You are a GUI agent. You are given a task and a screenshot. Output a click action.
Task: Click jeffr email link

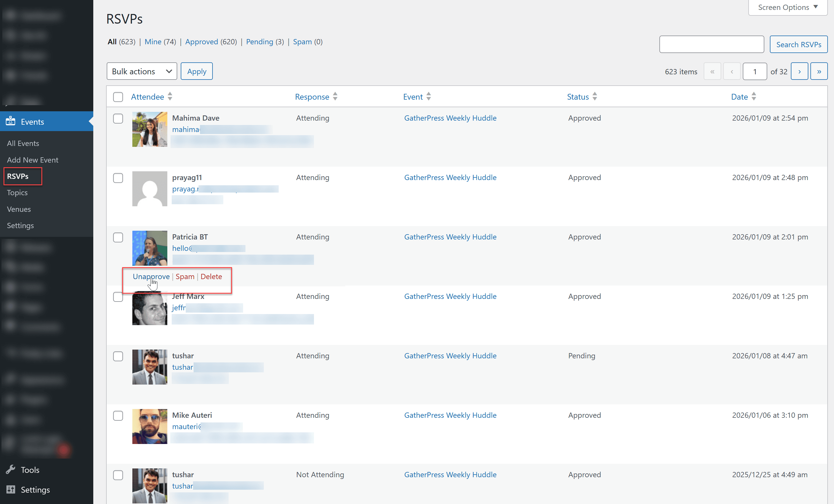pyautogui.click(x=179, y=307)
